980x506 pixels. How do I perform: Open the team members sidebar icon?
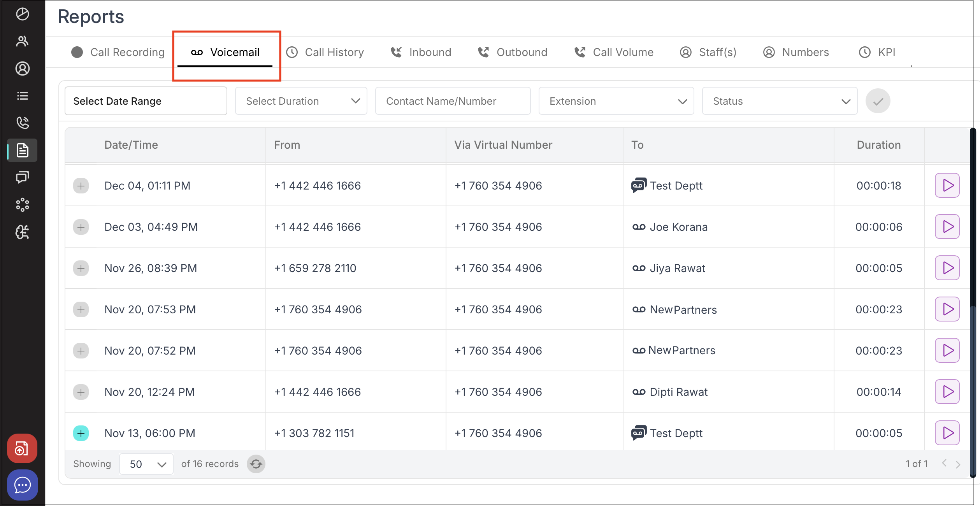point(22,41)
